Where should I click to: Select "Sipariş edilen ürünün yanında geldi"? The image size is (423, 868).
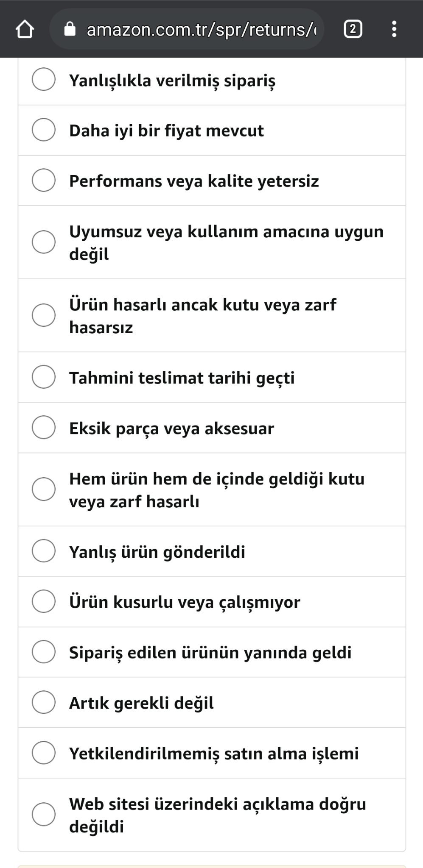[x=44, y=651]
